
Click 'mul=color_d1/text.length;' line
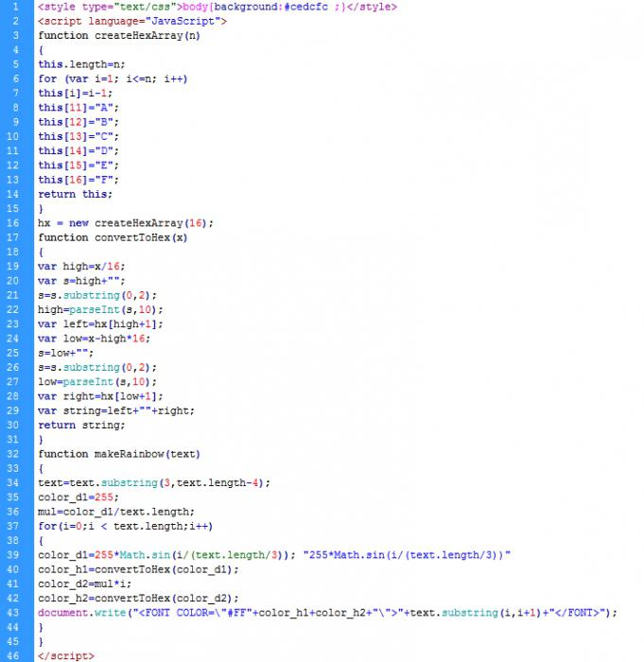tap(116, 512)
